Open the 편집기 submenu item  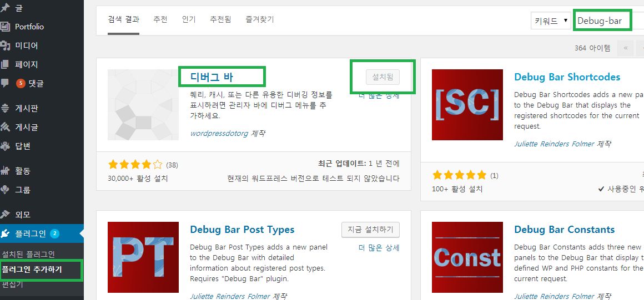click(12, 284)
